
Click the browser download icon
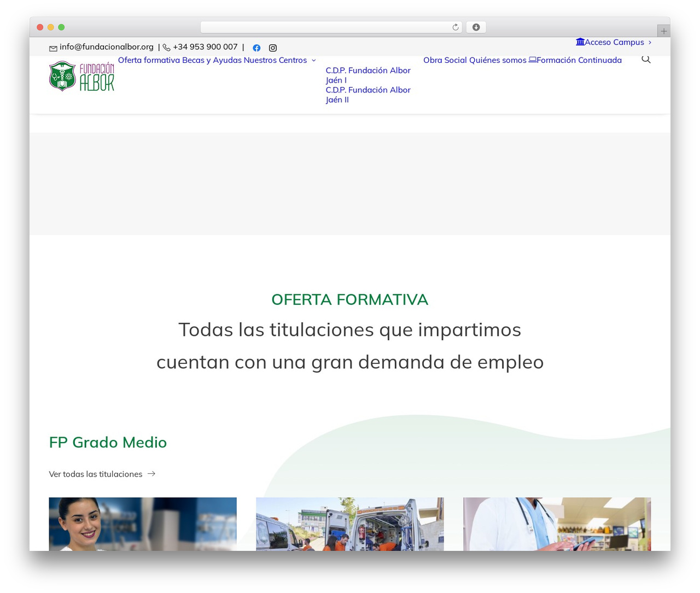click(476, 27)
